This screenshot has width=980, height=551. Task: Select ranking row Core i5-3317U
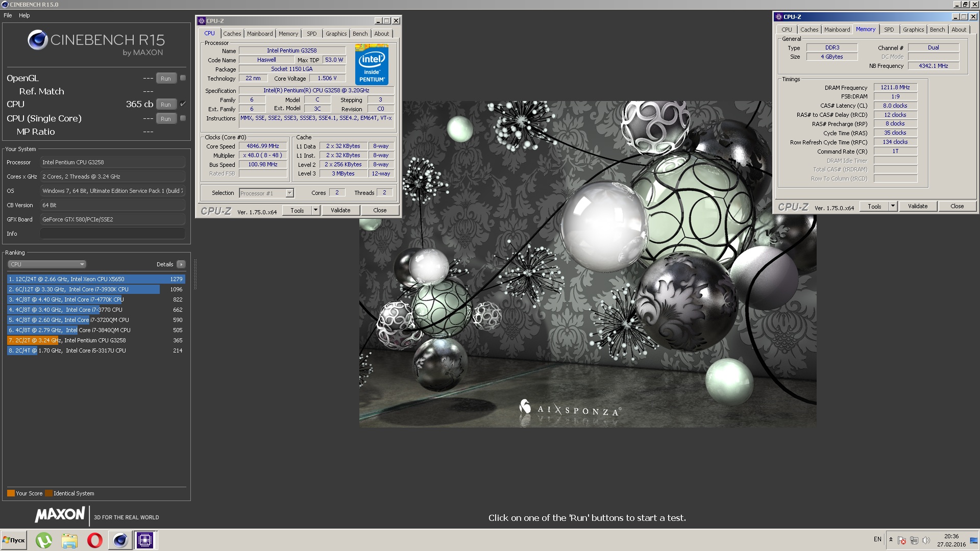point(96,350)
